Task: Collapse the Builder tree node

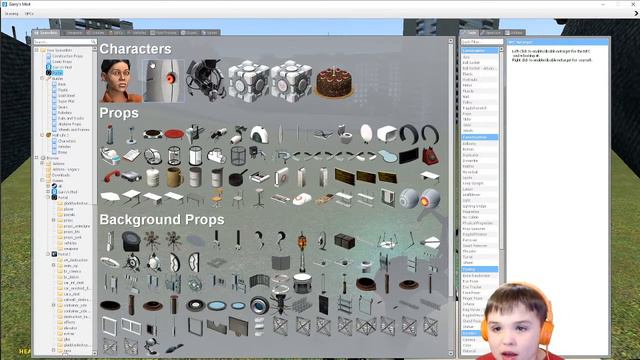Action: point(42,78)
